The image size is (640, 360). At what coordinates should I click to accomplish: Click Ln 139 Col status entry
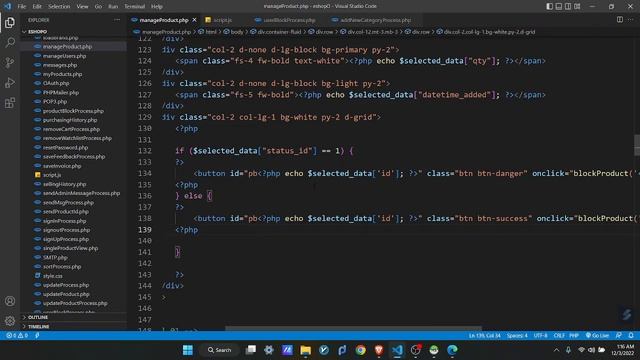pyautogui.click(x=484, y=336)
